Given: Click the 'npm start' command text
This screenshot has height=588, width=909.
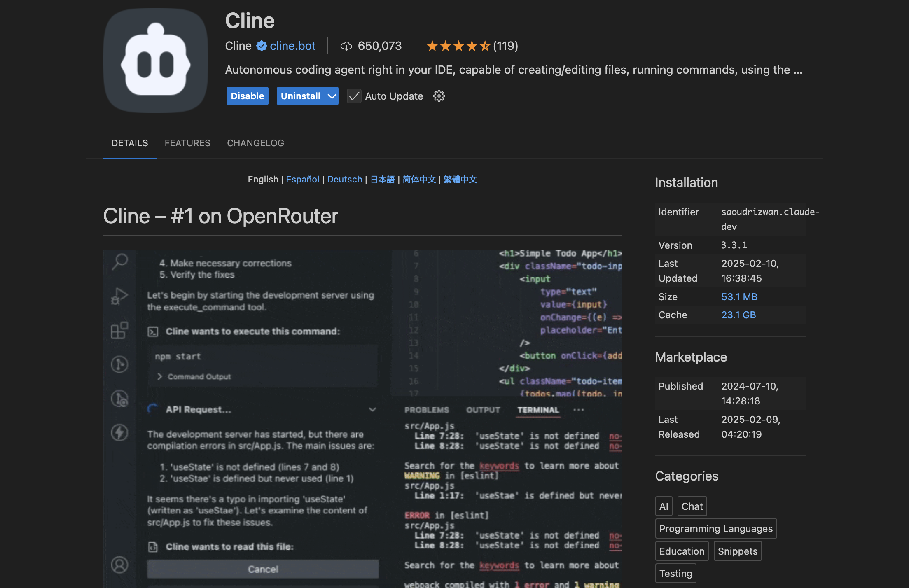Looking at the screenshot, I should (x=178, y=356).
